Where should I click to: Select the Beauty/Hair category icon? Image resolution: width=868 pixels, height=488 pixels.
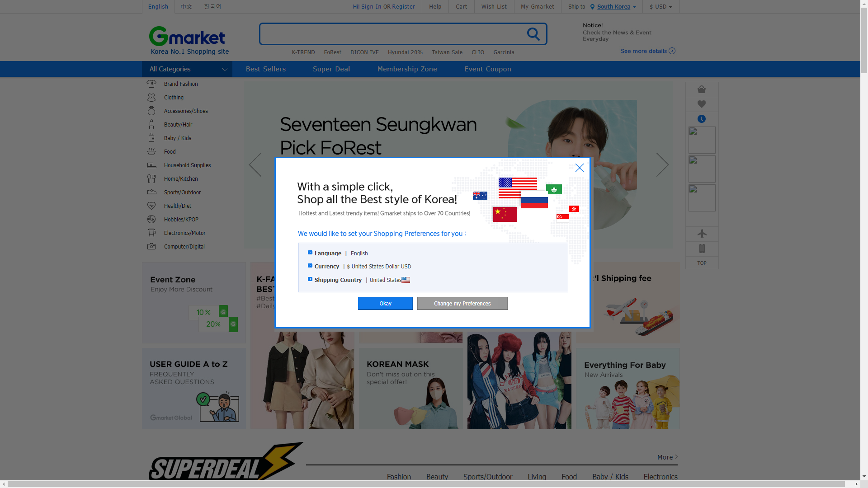point(151,124)
